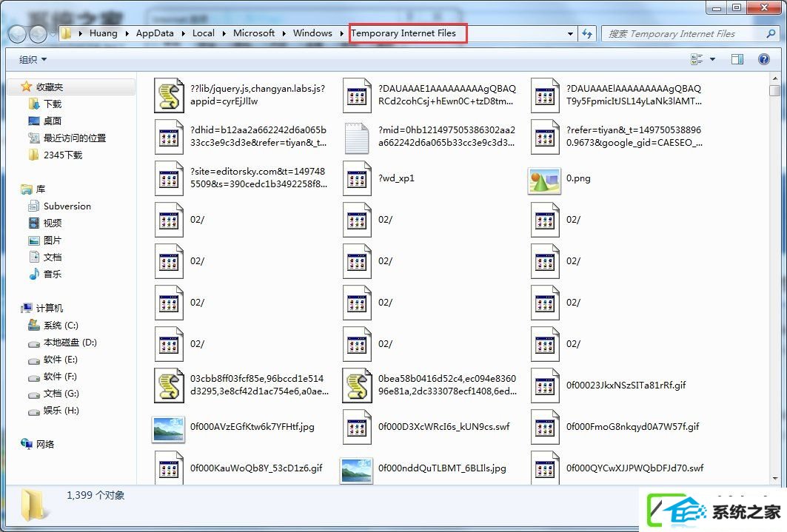Select Local in the breadcrumb path
This screenshot has height=532, width=787.
tap(204, 33)
